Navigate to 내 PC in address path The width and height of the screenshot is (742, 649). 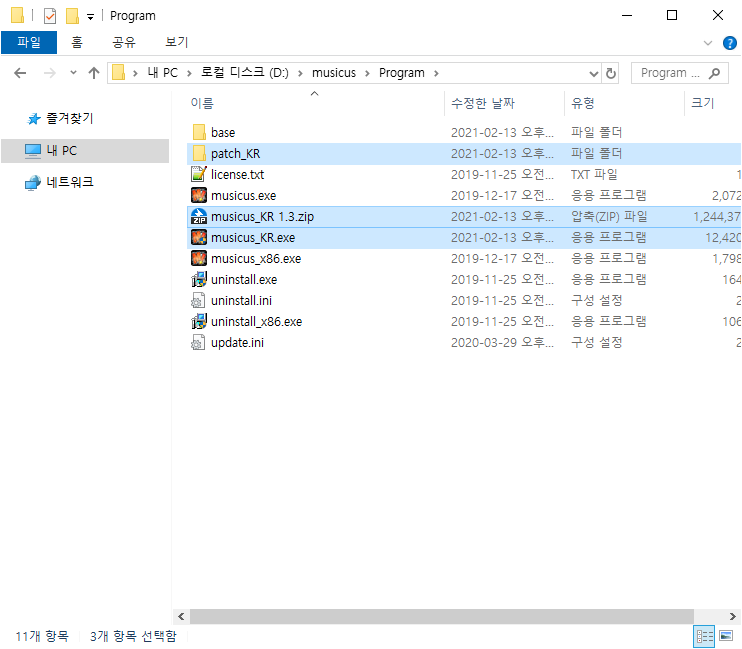(162, 73)
